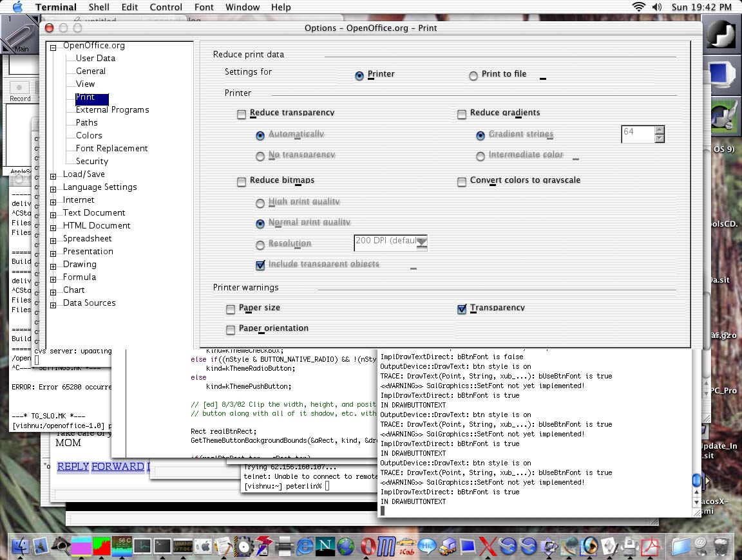Open the Console warning log icon in Dock
The height and width of the screenshot is (560, 742).
pyautogui.click(x=183, y=546)
